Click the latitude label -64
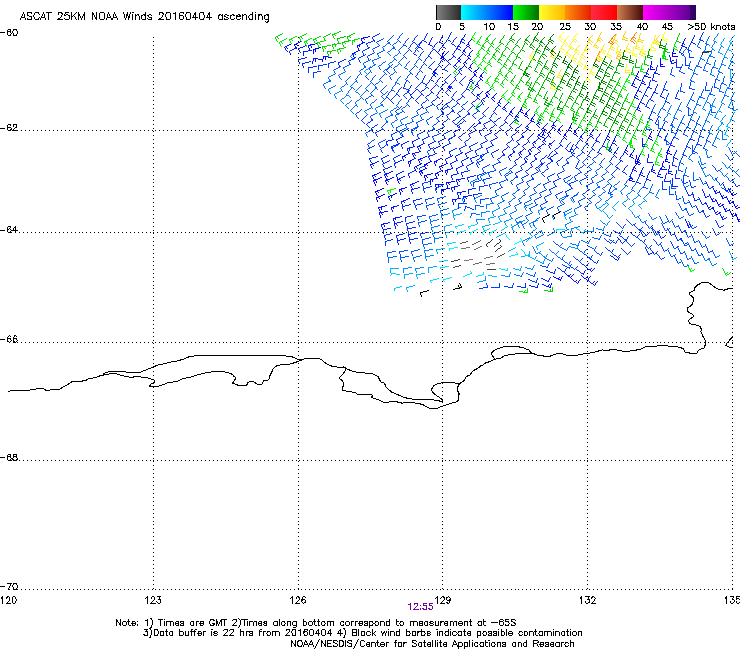This screenshot has width=740, height=650. [9, 230]
